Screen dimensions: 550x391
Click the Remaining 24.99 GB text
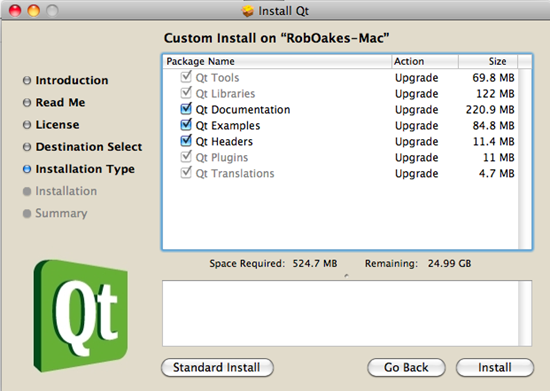pyautogui.click(x=418, y=264)
